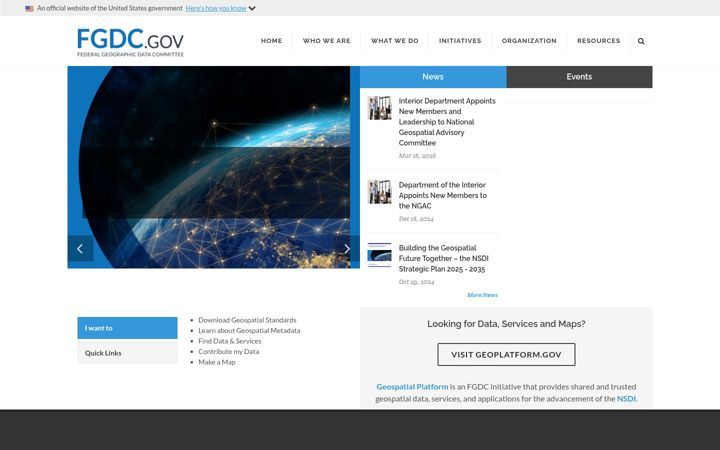Open the Home menu item
Viewport: 720px width, 450px height.
click(271, 41)
